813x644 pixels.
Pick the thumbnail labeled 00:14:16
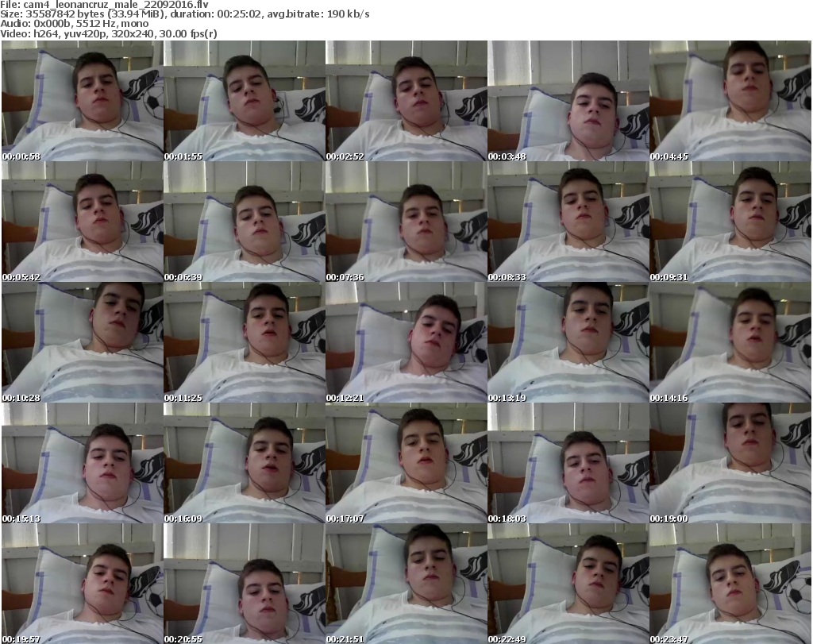click(x=730, y=343)
